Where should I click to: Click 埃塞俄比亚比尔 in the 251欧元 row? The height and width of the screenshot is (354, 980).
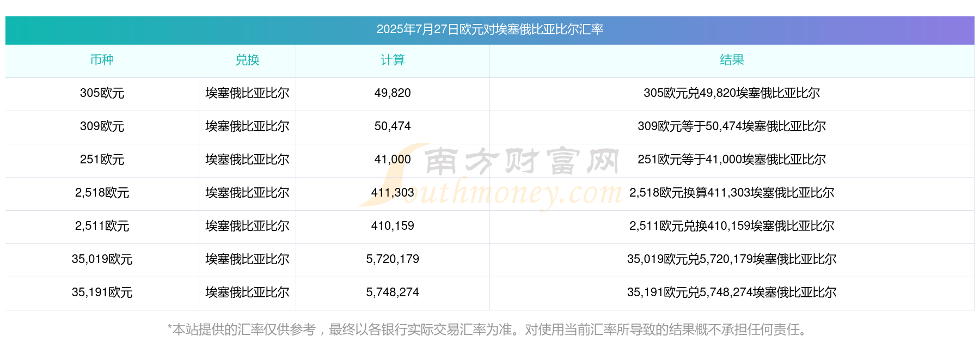point(247,160)
